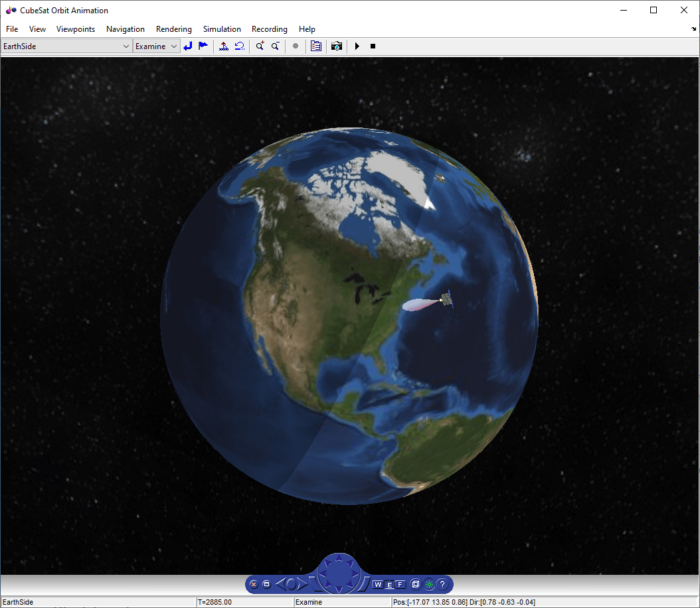The width and height of the screenshot is (700, 608).
Task: Zoom in with the magnifier plus icon
Action: [260, 46]
